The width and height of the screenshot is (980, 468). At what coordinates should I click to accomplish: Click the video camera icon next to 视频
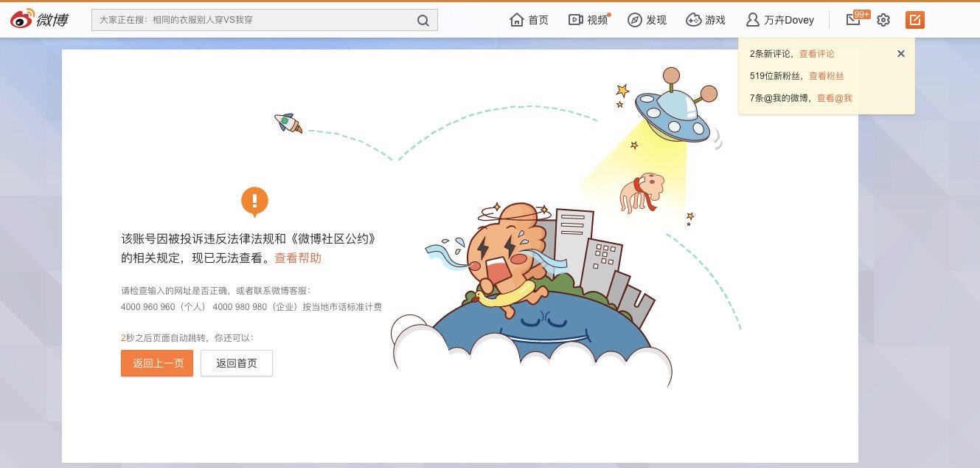[x=576, y=20]
